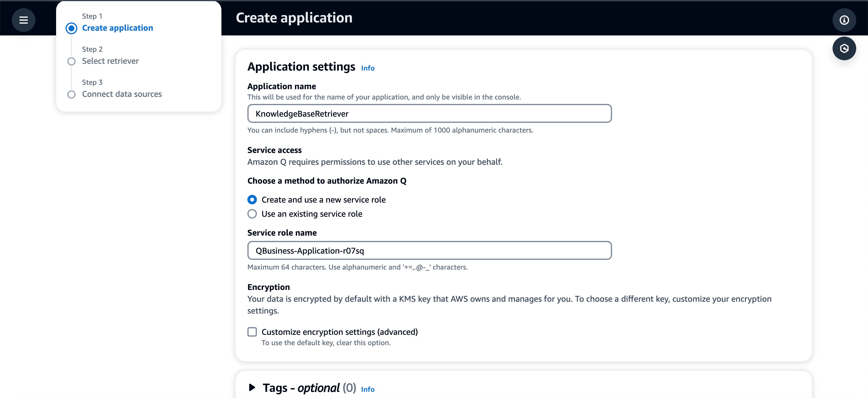Open Info link beside Application settings
Screen dimensions: 868x398
(368, 68)
